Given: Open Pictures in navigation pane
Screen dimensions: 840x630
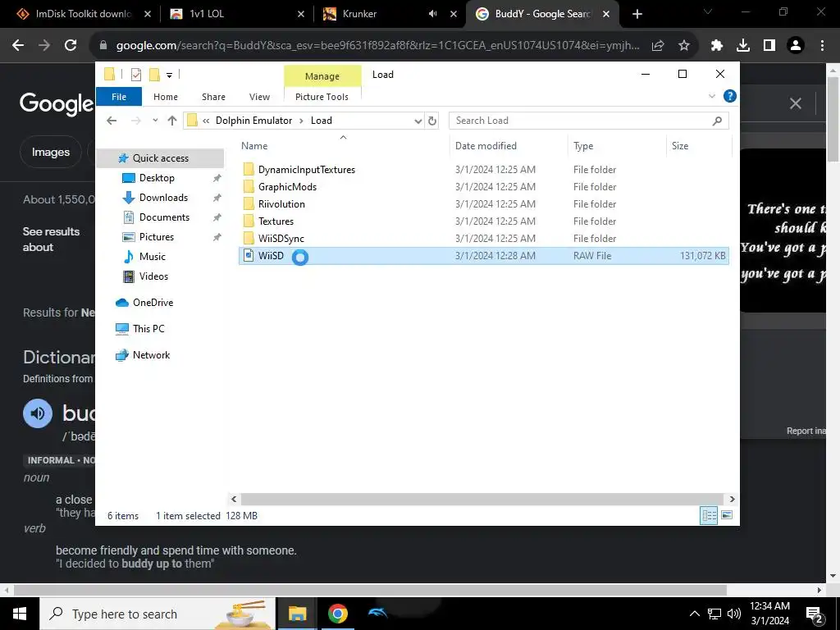Looking at the screenshot, I should pyautogui.click(x=157, y=237).
